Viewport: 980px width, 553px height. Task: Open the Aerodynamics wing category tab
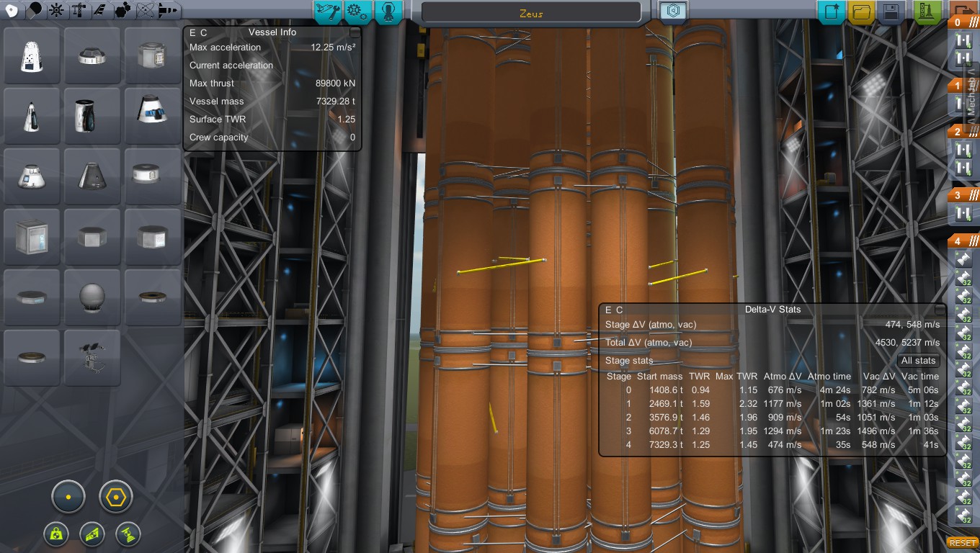tap(101, 11)
